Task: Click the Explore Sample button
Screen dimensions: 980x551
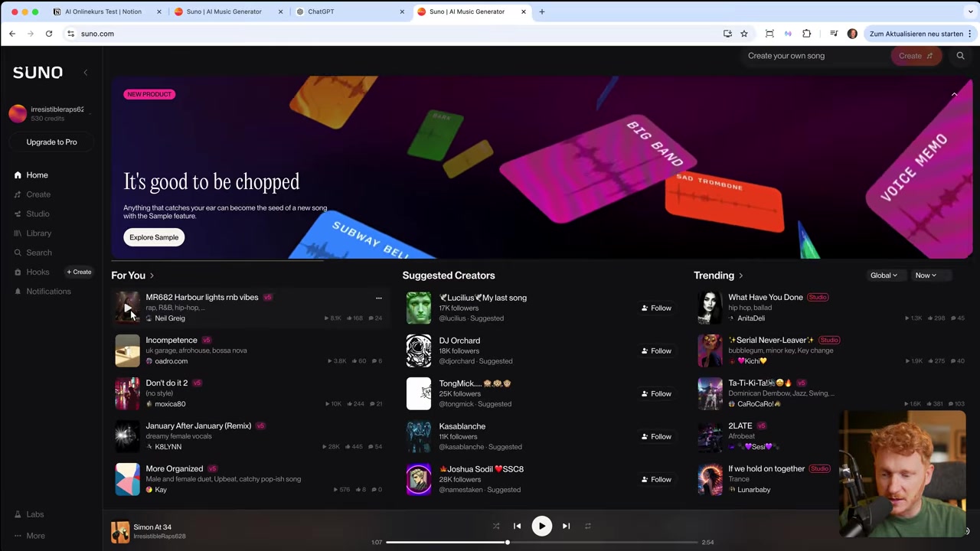Action: coord(154,237)
